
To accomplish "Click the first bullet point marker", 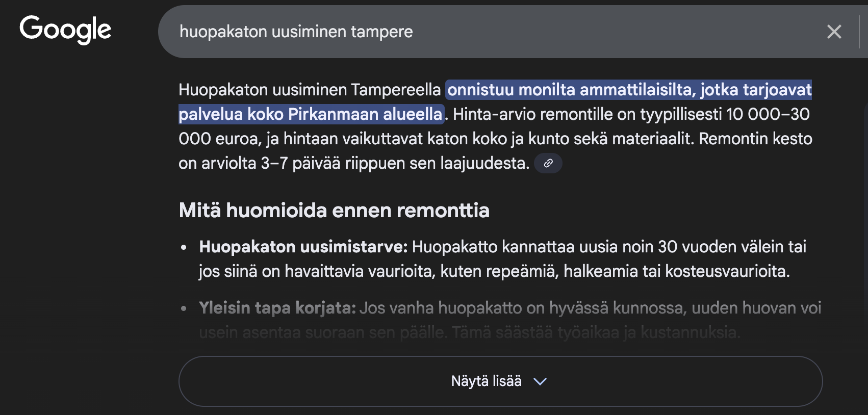I will [184, 247].
